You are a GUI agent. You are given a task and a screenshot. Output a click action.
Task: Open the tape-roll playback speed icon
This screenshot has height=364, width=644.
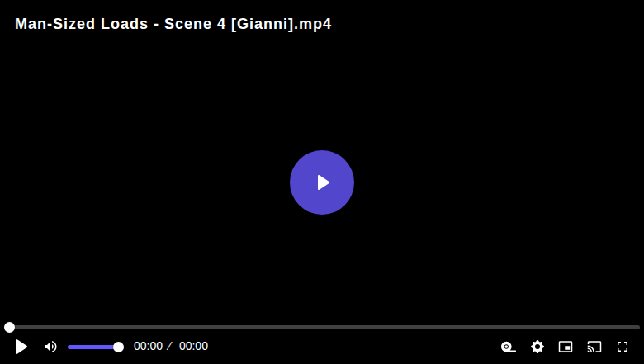coord(508,347)
